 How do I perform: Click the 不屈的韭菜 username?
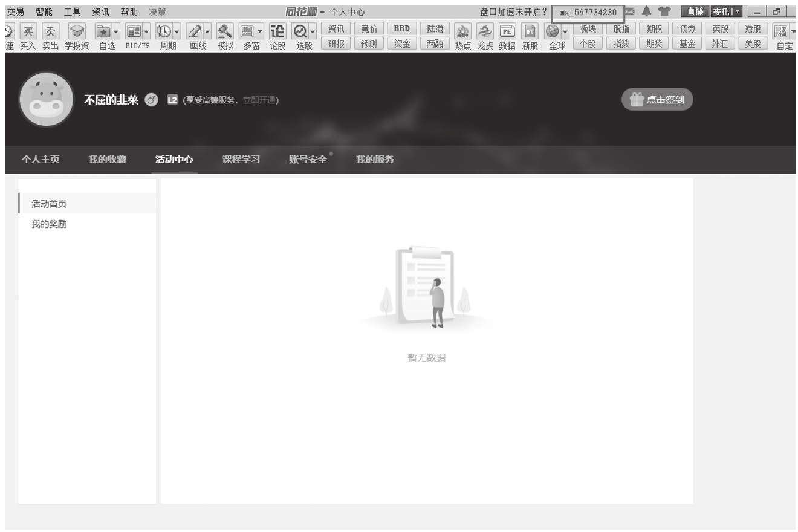click(x=111, y=100)
